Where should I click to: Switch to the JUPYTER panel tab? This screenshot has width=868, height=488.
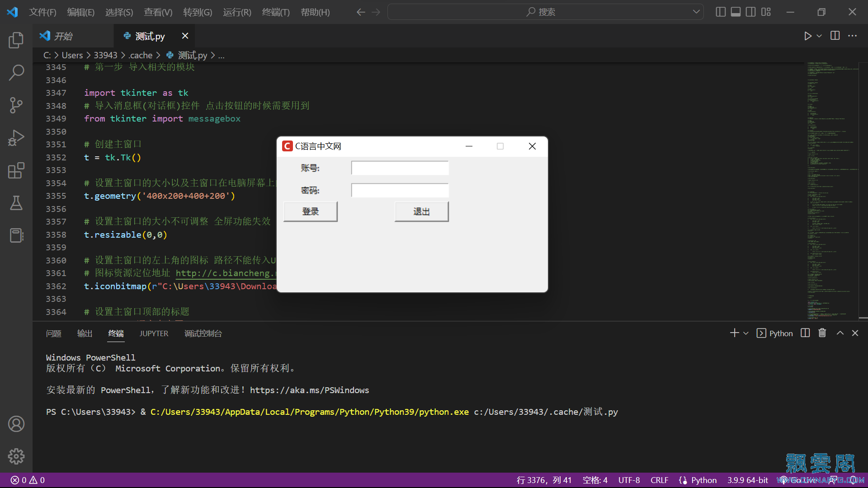point(154,333)
